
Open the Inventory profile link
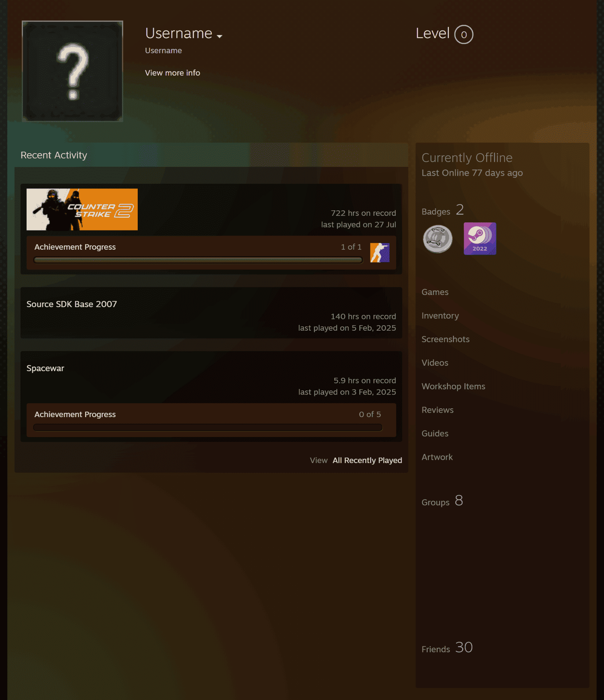click(440, 316)
